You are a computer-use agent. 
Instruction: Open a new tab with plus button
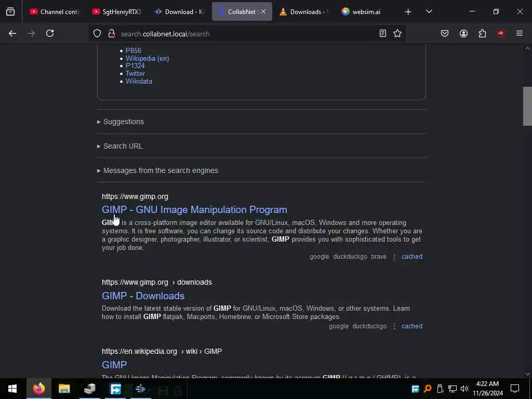click(x=408, y=12)
